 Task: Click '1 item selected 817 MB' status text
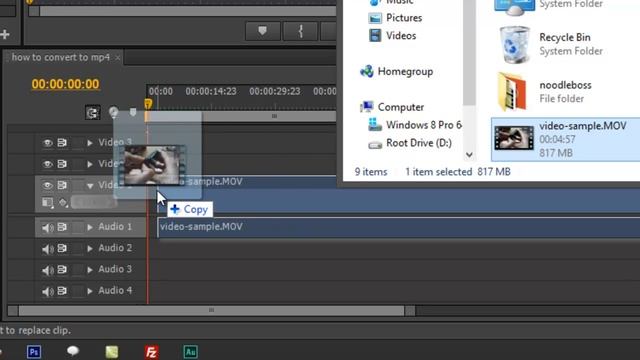click(458, 172)
